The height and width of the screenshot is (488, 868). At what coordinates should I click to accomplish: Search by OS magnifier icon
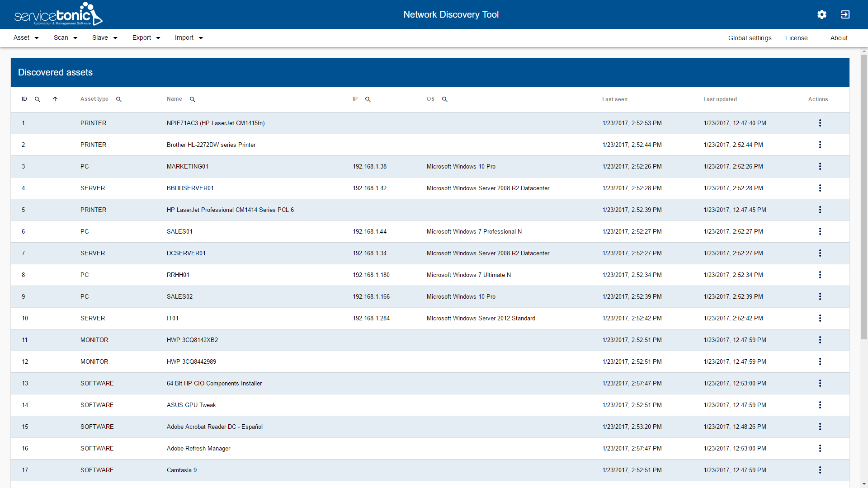445,99
